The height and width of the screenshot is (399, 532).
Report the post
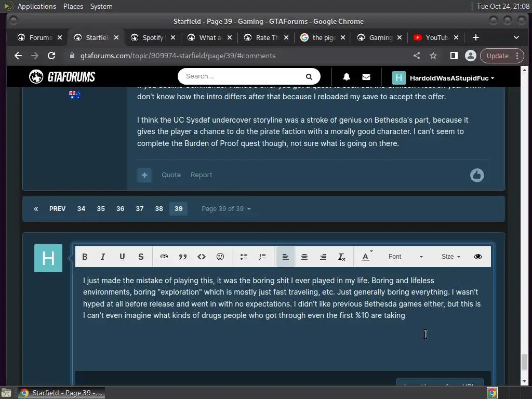point(201,175)
